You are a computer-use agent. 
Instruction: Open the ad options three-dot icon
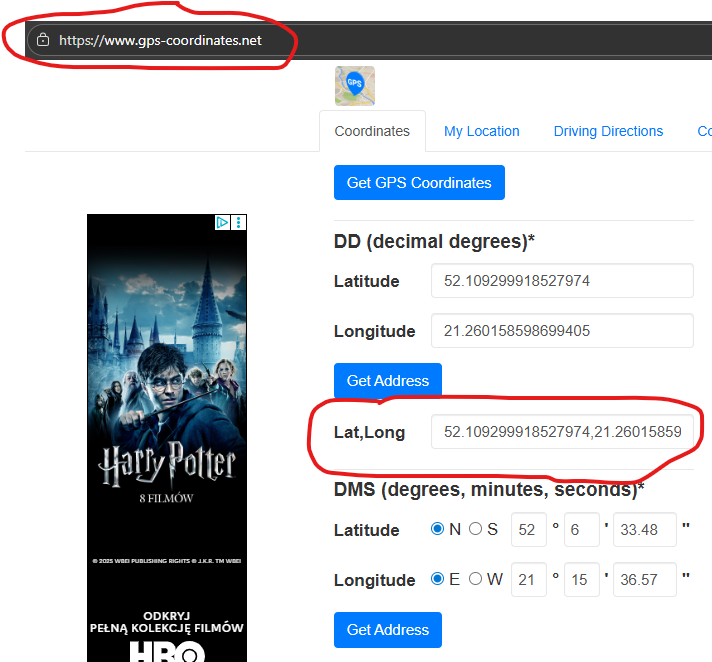point(239,223)
